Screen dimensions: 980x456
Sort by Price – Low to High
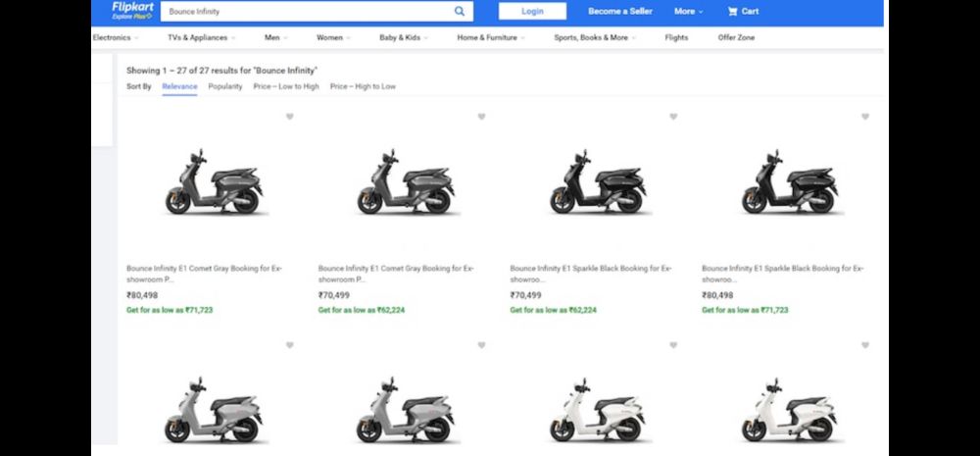click(x=285, y=86)
